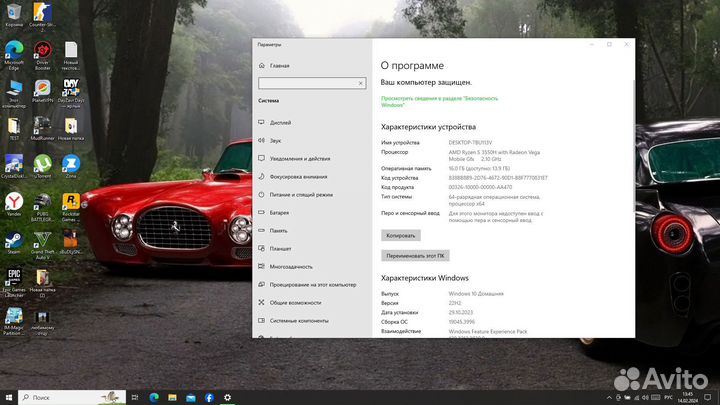The width and height of the screenshot is (720, 405).
Task: Launch PlanetVPN desktop shortcut
Action: [x=42, y=91]
